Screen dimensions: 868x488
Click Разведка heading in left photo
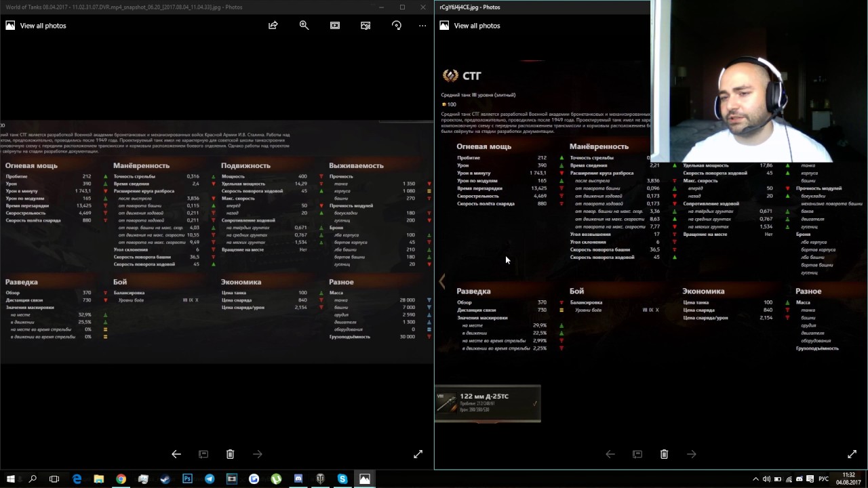[x=22, y=282]
